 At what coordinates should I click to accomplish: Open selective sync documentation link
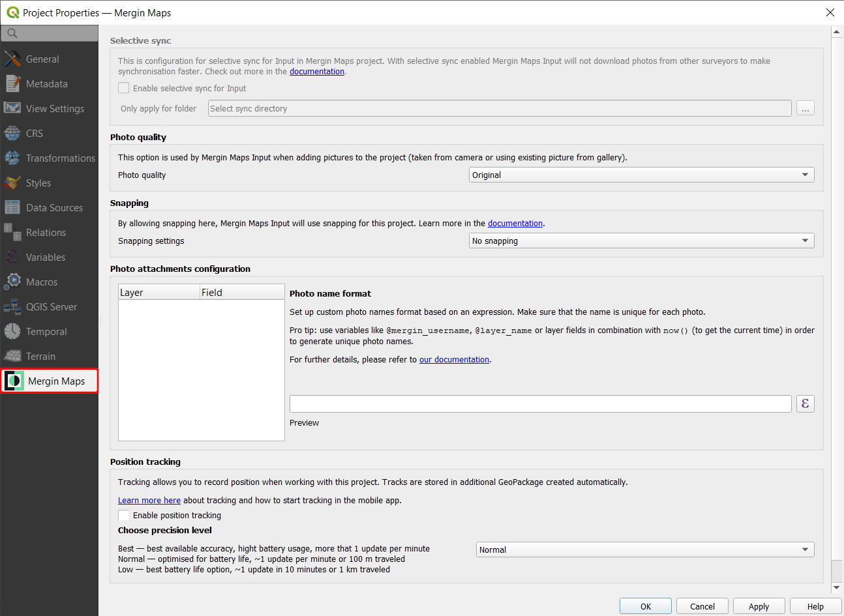(317, 72)
